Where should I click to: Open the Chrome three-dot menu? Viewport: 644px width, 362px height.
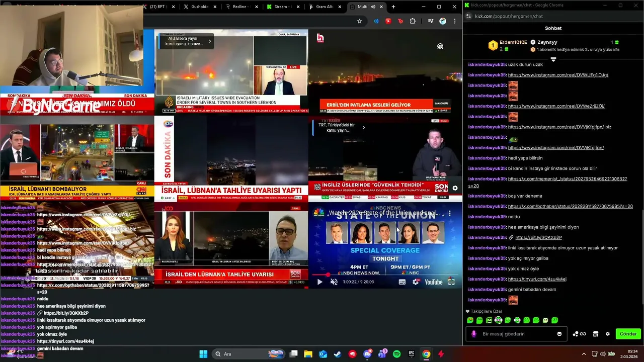click(455, 21)
